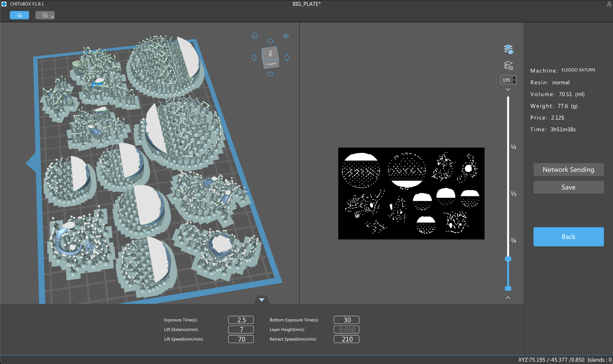Rotate view up with top arrow
This screenshot has width=613, height=364.
[x=270, y=41]
